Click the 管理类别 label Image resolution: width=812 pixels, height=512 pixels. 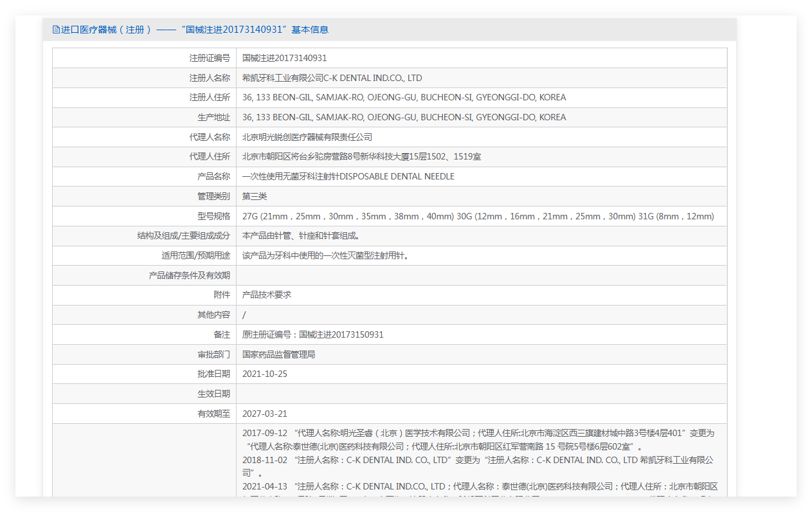click(x=213, y=196)
